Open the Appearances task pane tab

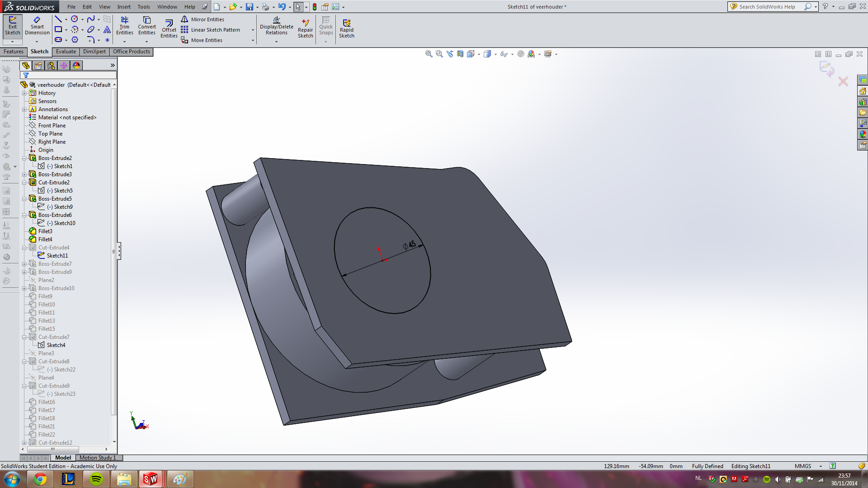[x=863, y=134]
